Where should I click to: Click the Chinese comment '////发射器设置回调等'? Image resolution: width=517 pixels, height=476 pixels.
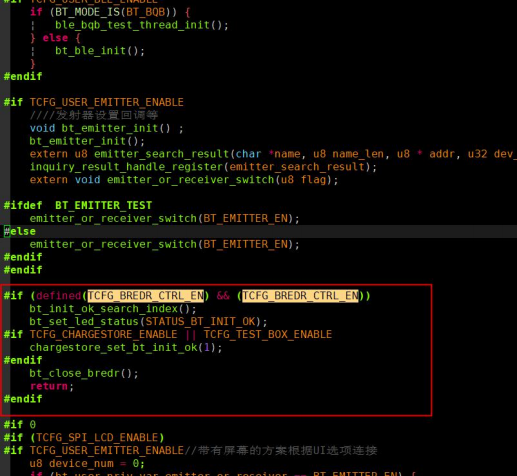(x=94, y=115)
